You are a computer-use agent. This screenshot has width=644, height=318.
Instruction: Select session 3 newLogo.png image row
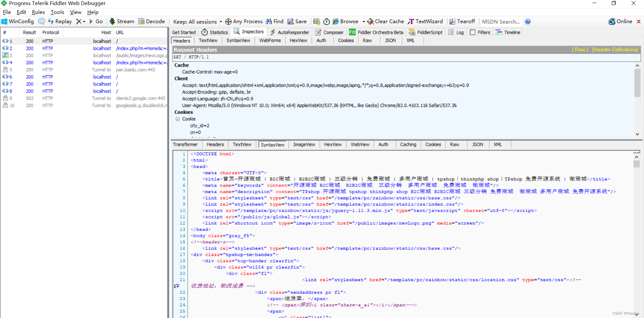pos(84,55)
